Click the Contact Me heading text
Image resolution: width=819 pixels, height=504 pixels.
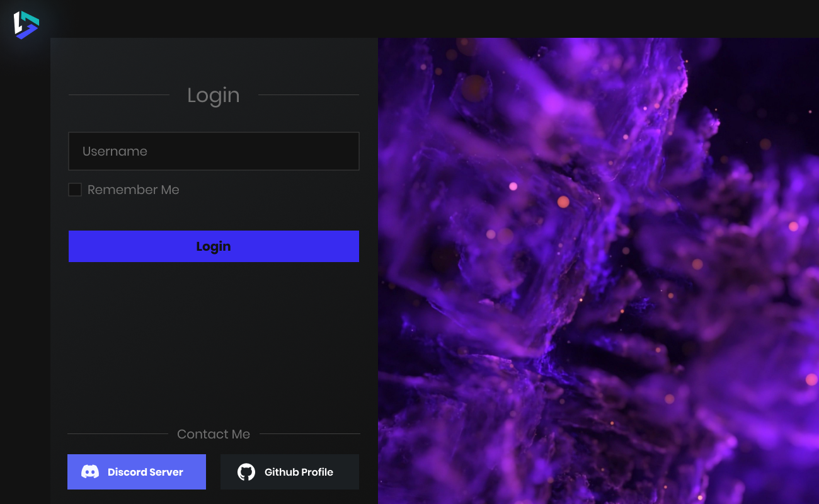[x=214, y=434]
